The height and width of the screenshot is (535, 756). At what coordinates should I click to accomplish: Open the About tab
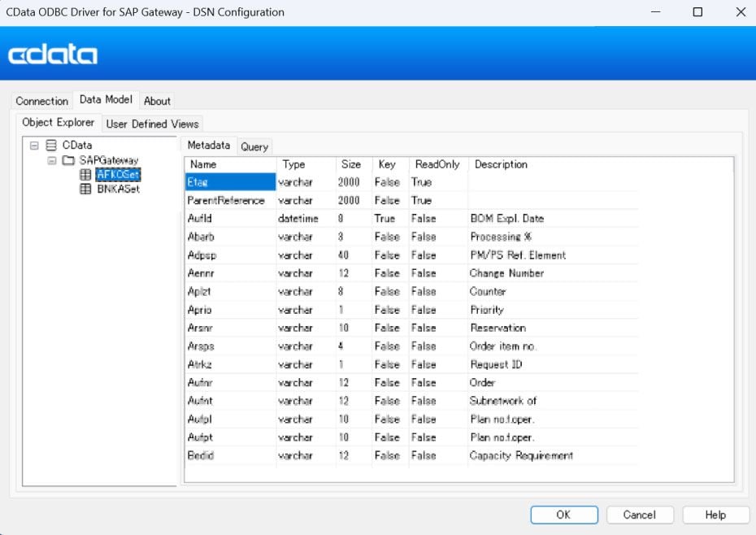coord(157,101)
